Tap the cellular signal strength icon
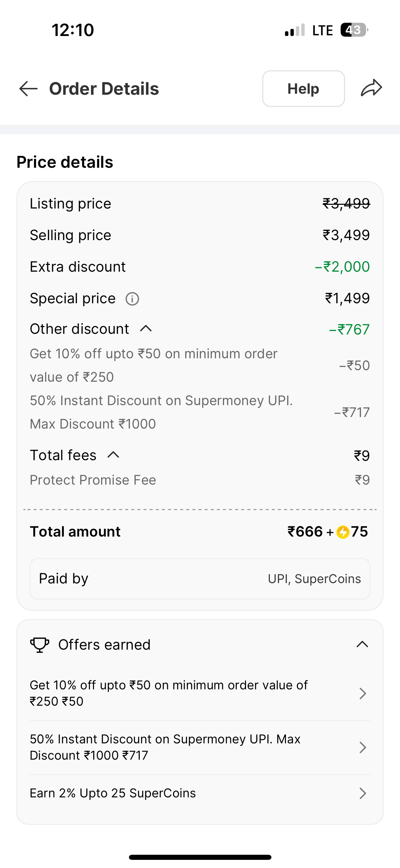The height and width of the screenshot is (868, 400). click(295, 30)
